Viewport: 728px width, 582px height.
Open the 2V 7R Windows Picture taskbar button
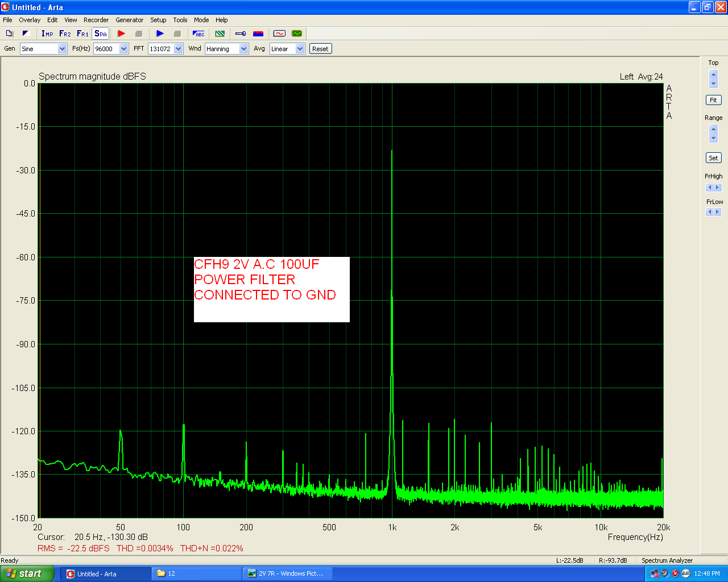coord(288,574)
